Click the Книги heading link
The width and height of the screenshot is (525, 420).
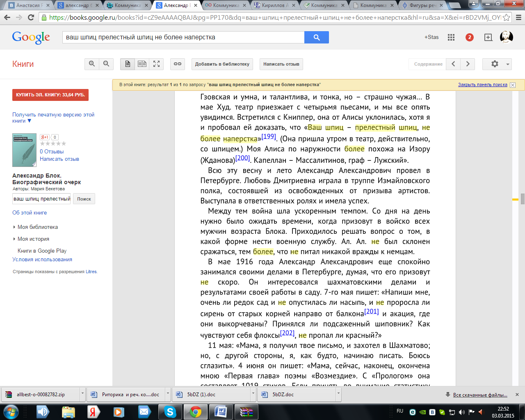click(23, 64)
